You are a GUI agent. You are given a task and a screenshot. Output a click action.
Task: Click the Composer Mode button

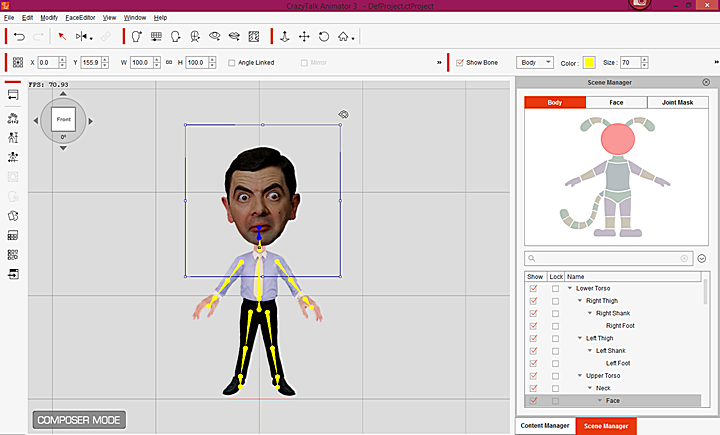point(79,420)
